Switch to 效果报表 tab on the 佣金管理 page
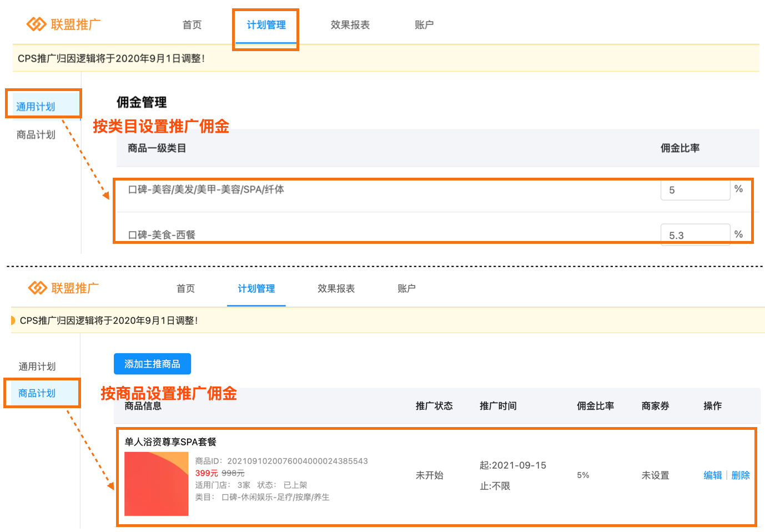 click(350, 25)
